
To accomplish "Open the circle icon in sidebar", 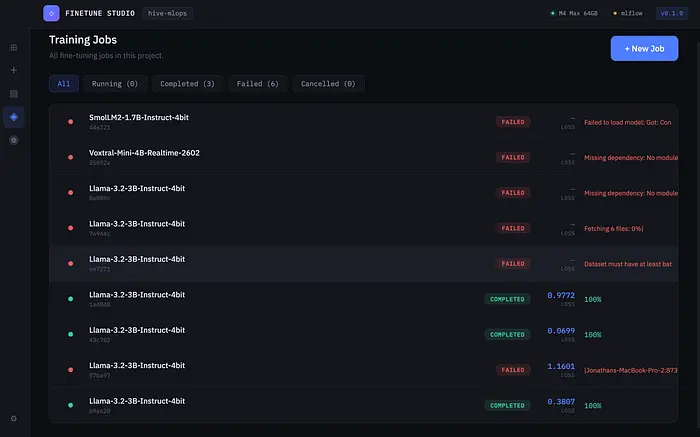I will point(13,140).
